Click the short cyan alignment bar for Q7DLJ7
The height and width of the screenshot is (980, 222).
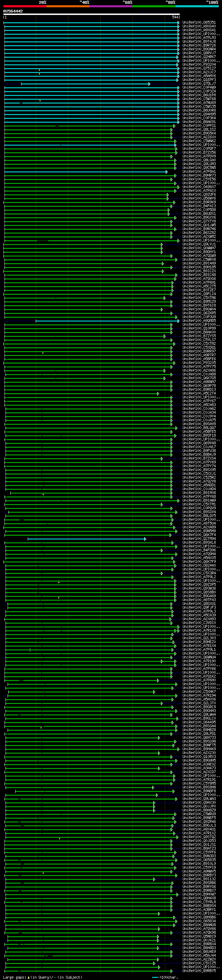coord(86,84)
